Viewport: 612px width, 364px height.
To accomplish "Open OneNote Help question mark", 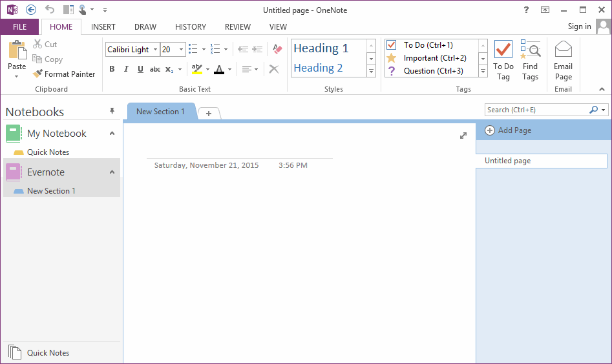I will pos(526,10).
